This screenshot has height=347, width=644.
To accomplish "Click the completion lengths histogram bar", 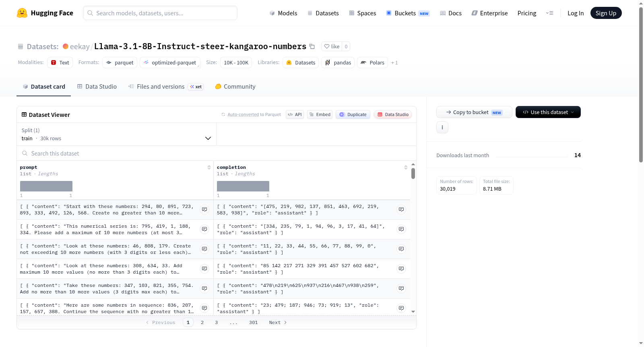I will (x=243, y=186).
